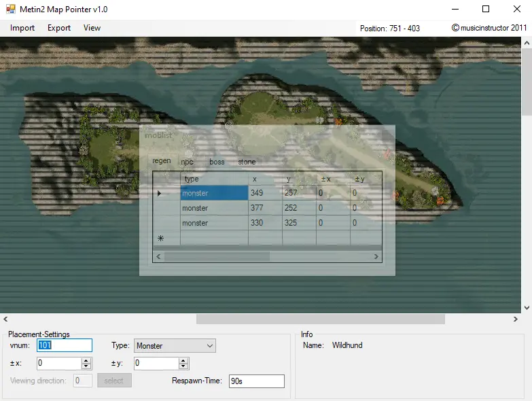Click the Respawn-Time input field
The height and width of the screenshot is (401, 532).
click(x=256, y=381)
